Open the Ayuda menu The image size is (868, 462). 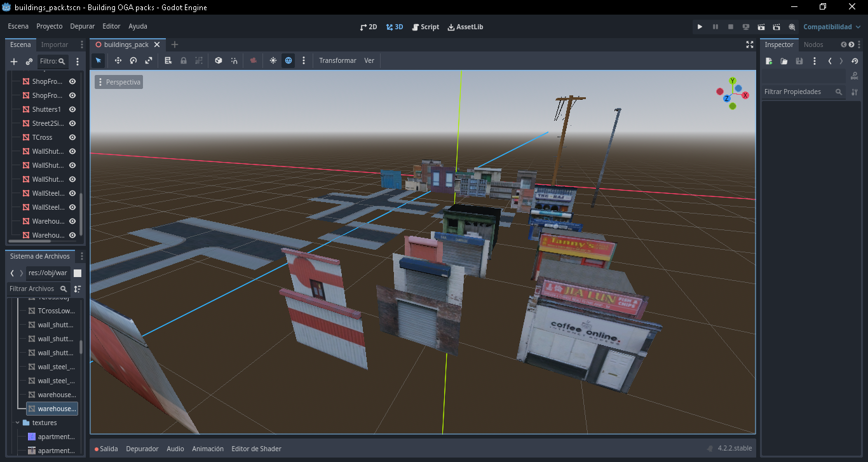pyautogui.click(x=138, y=27)
